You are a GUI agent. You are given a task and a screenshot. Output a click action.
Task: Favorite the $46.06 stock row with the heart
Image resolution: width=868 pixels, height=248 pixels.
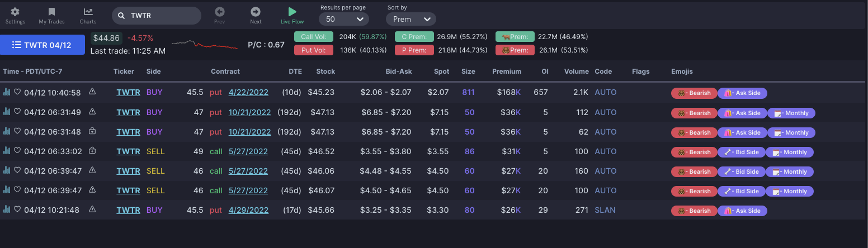tap(17, 170)
